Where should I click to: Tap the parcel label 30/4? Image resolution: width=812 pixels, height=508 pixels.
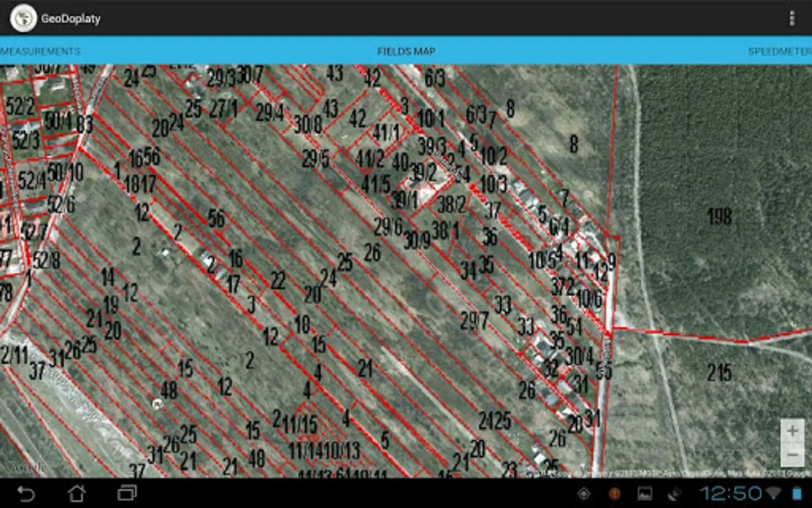point(579,356)
